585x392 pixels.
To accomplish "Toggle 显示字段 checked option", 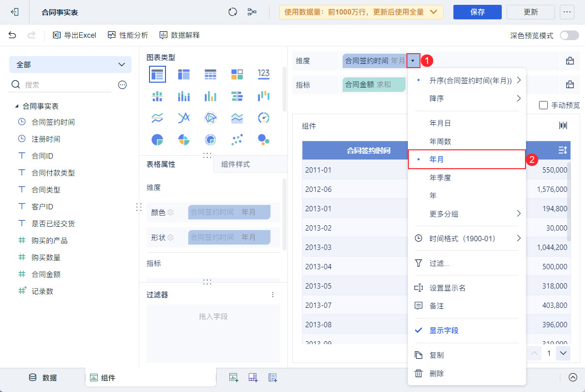I will 467,331.
